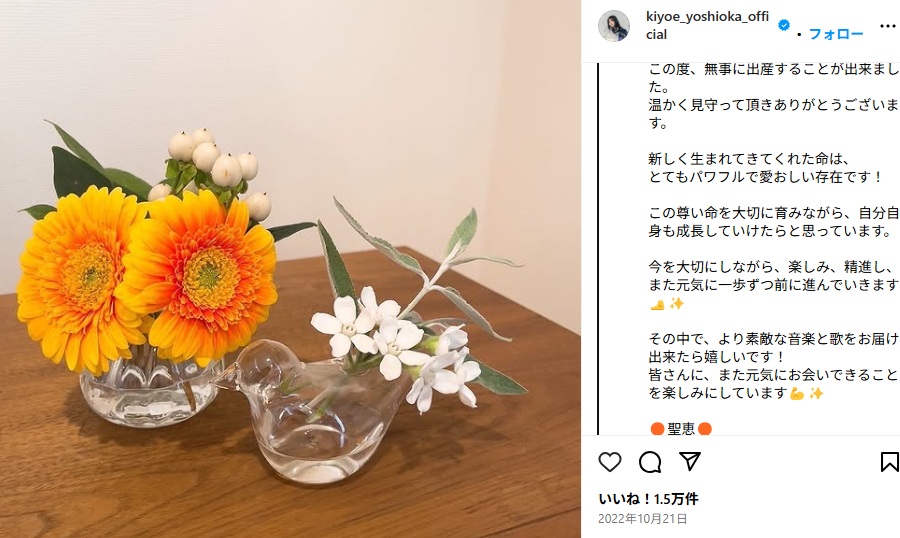Open the three-dot more options menu
Viewport: 900px width, 538px height.
point(887,26)
